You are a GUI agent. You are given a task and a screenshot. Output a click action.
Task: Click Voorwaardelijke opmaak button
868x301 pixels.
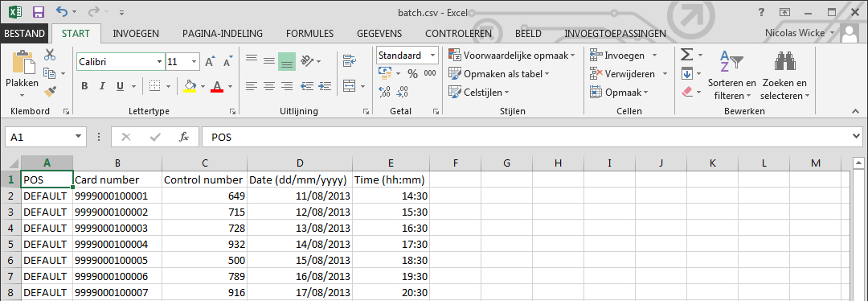512,55
